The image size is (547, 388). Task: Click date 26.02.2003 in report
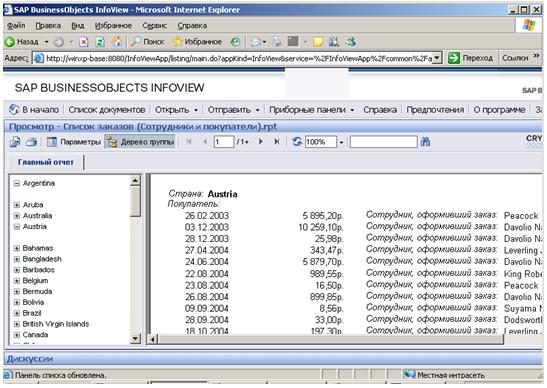click(207, 216)
